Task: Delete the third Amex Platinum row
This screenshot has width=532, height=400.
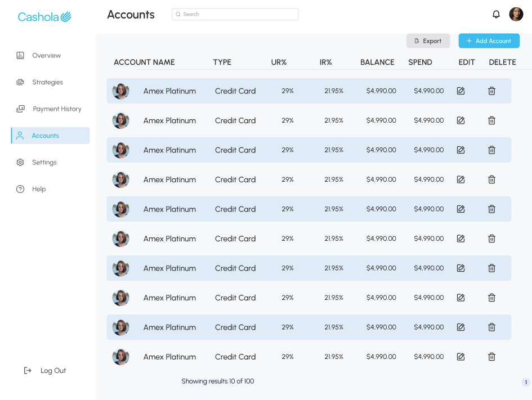Action: (491, 150)
